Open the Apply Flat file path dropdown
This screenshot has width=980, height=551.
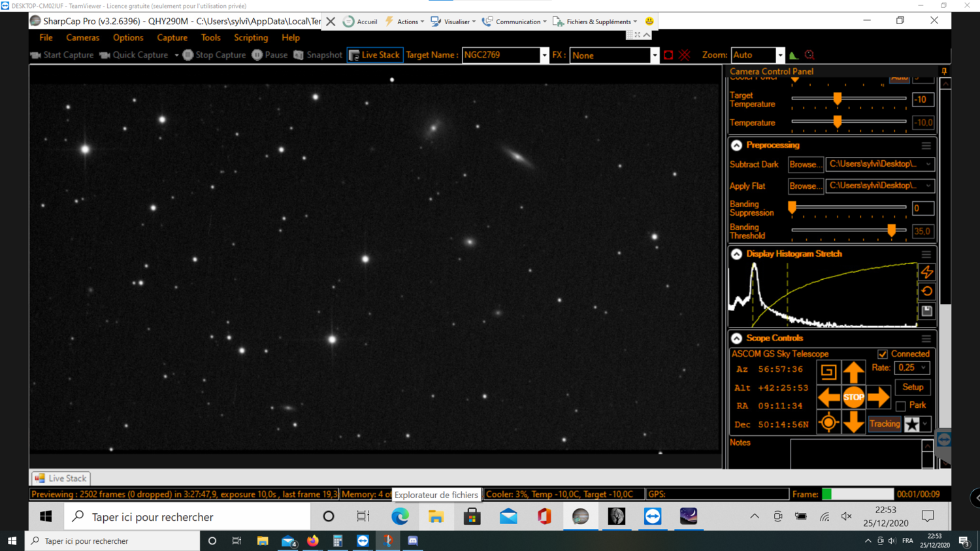pos(928,186)
